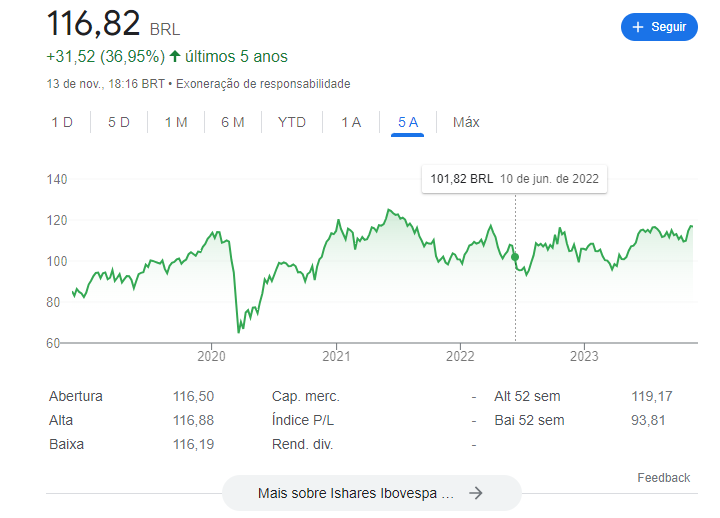
Task: Click the active 5 A tab
Action: (x=408, y=122)
